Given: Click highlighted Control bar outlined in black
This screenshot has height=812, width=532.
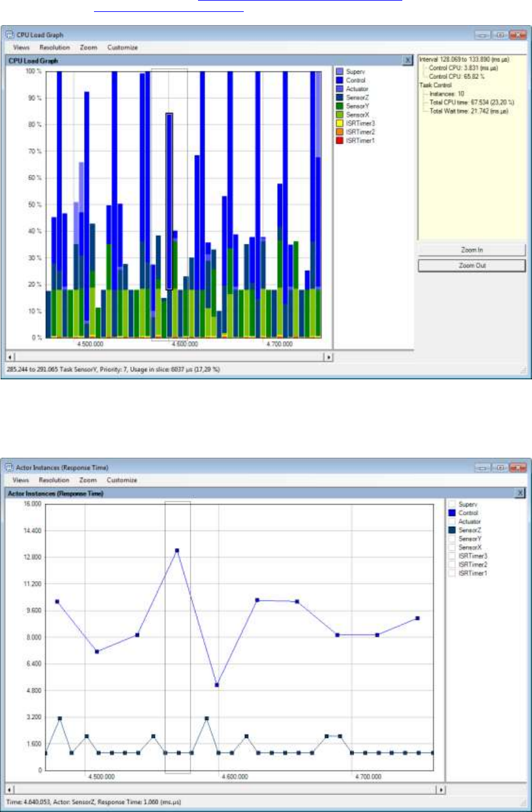Looking at the screenshot, I should [169, 201].
